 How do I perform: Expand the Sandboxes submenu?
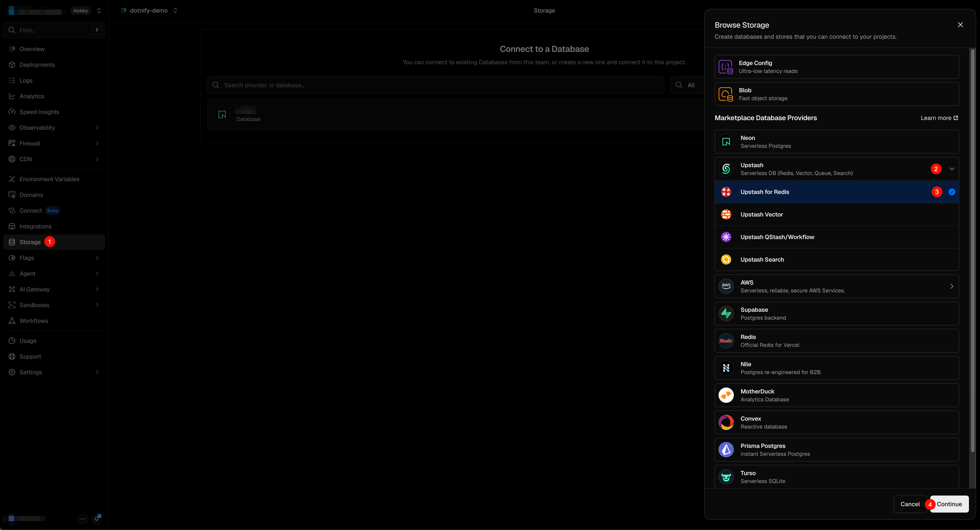click(x=97, y=305)
